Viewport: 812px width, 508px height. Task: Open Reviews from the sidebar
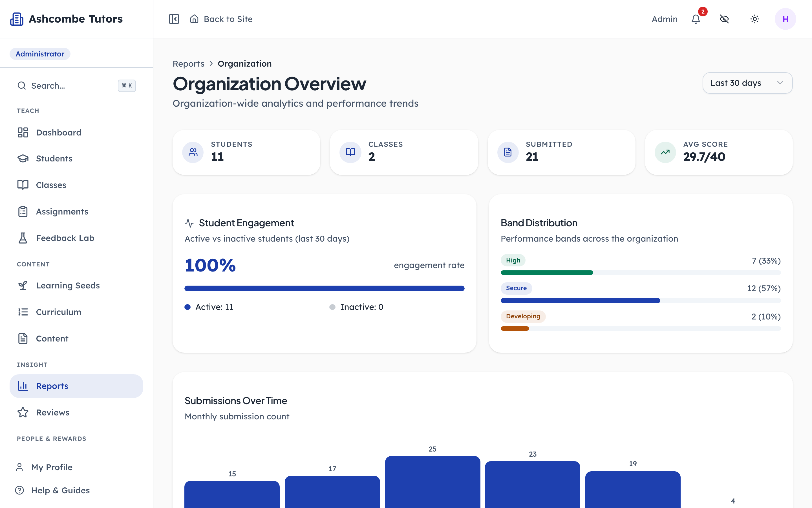coord(76,412)
